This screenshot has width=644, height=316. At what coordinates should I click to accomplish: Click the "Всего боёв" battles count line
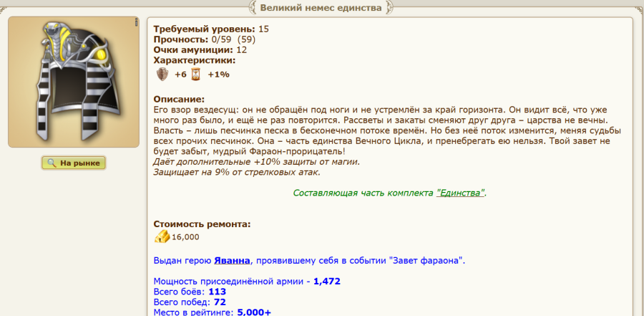190,292
